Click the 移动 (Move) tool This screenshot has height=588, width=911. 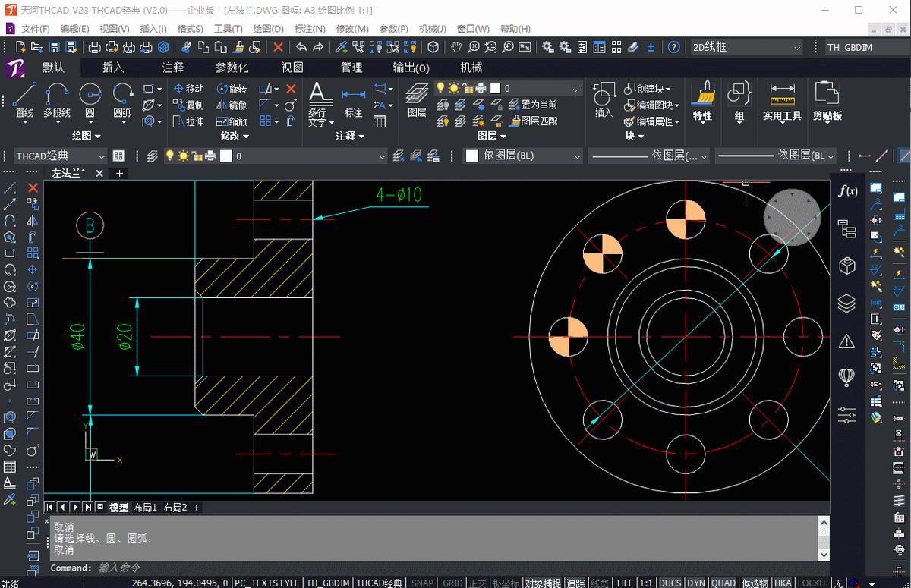pyautogui.click(x=188, y=89)
